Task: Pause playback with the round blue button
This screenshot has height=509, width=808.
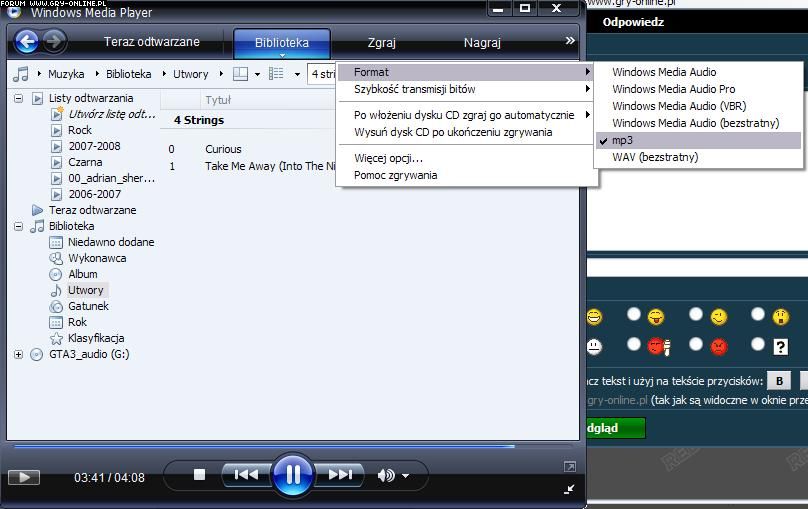Action: click(293, 474)
